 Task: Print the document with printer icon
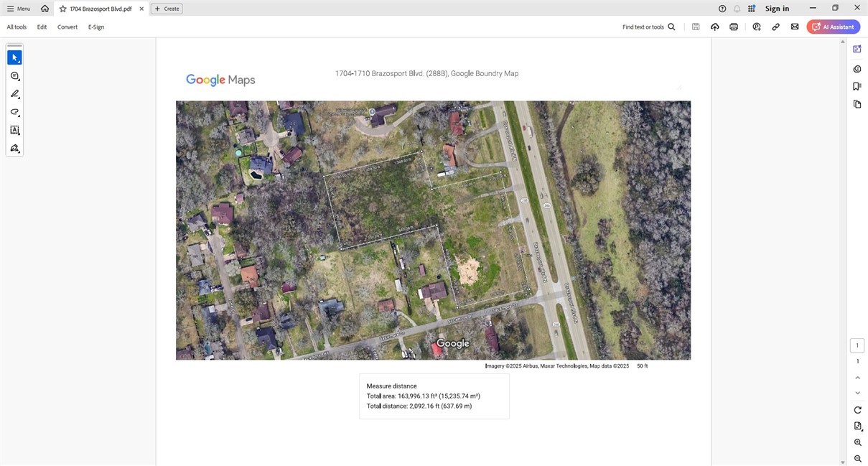pyautogui.click(x=734, y=27)
